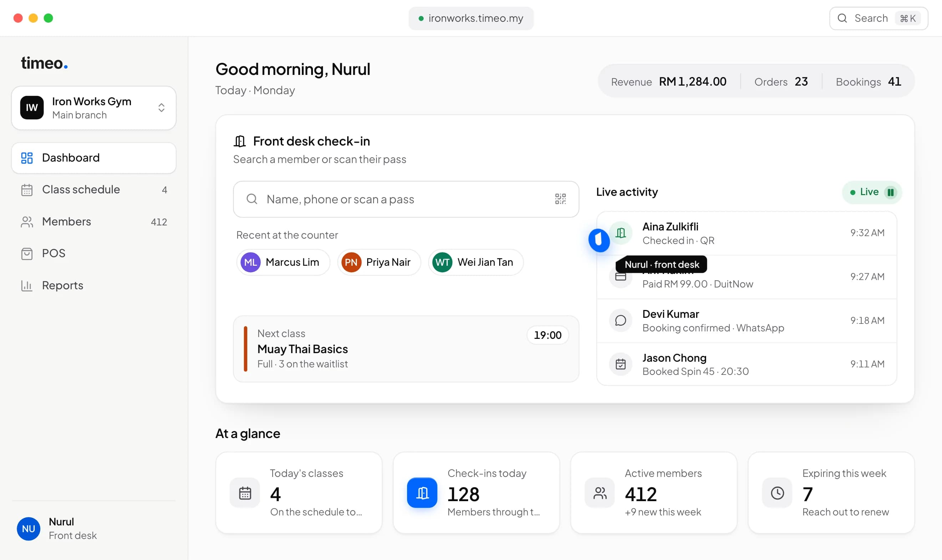942x560 pixels.
Task: Click the Front desk check-in door icon
Action: 240,141
